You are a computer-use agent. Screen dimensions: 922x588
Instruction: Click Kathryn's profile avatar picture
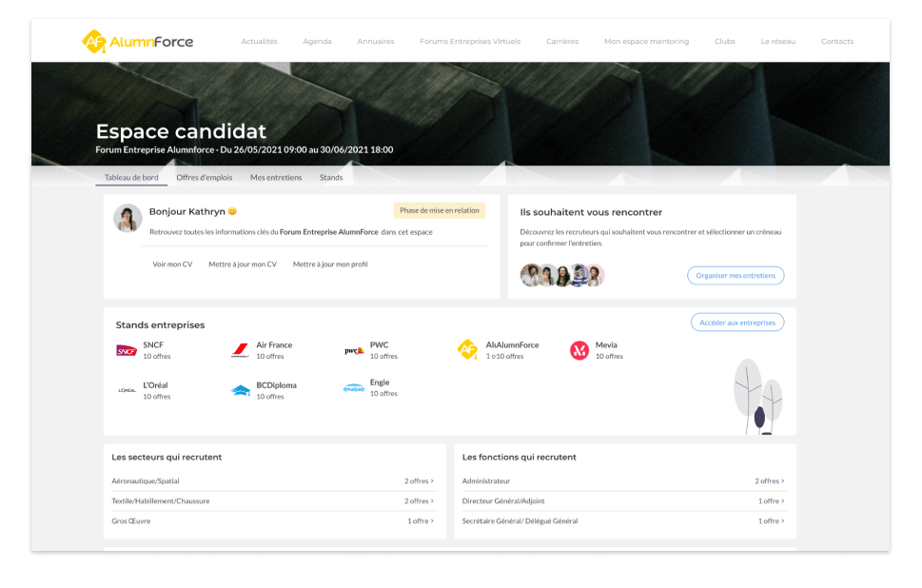[x=128, y=218]
